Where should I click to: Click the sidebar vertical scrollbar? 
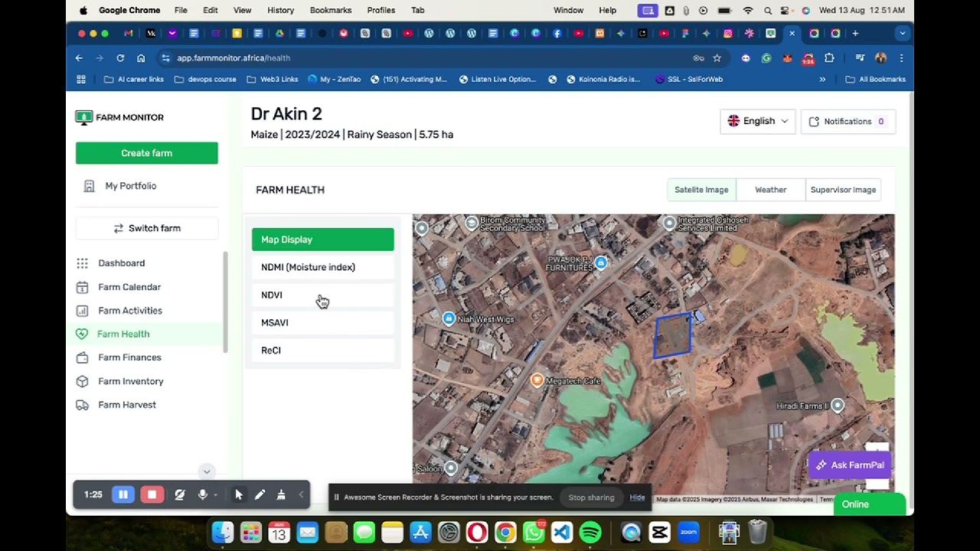click(x=225, y=302)
